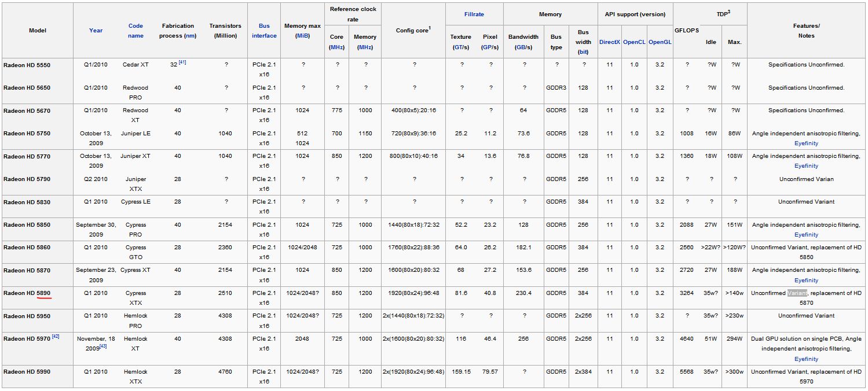
Task: Open Eyefinity link in Radeon HD 5850 row
Action: [806, 235]
